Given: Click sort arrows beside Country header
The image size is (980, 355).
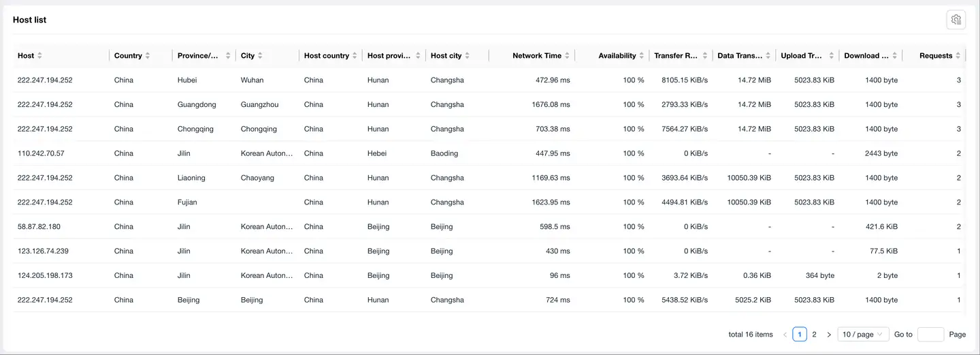Looking at the screenshot, I should 148,56.
